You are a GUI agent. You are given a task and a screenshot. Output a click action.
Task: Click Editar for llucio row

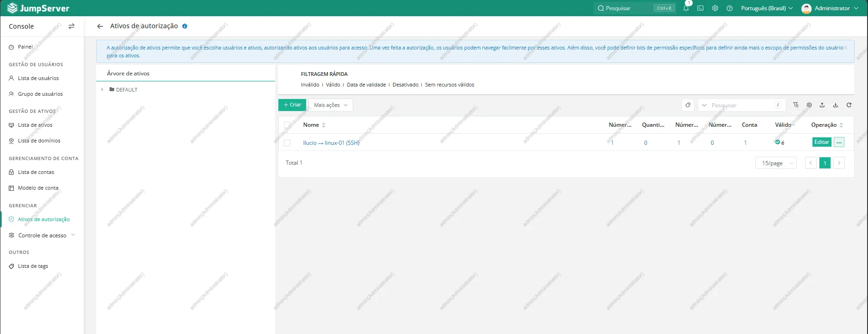(x=822, y=142)
